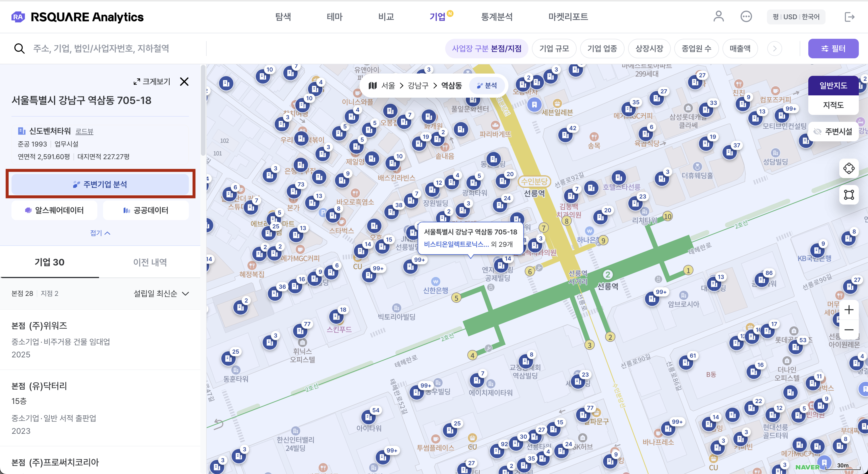This screenshot has height=474, width=868.
Task: Open the chat bubble menu icon
Action: click(x=746, y=17)
